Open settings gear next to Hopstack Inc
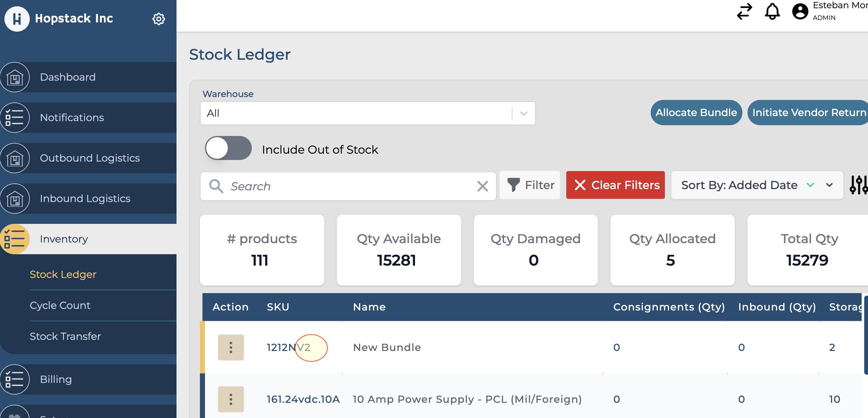This screenshot has height=418, width=868. coord(158,19)
